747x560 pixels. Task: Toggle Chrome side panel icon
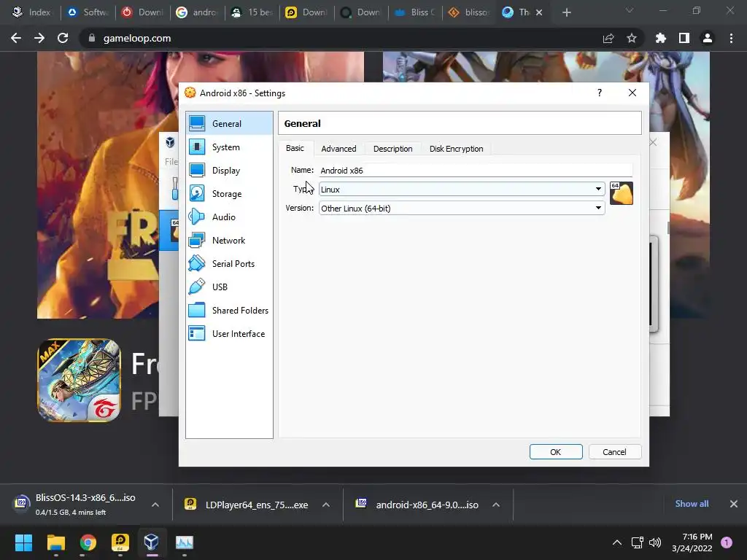click(684, 38)
